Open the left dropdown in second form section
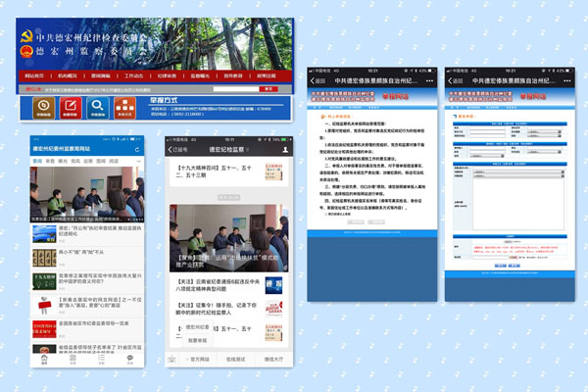588x392 pixels. click(487, 156)
